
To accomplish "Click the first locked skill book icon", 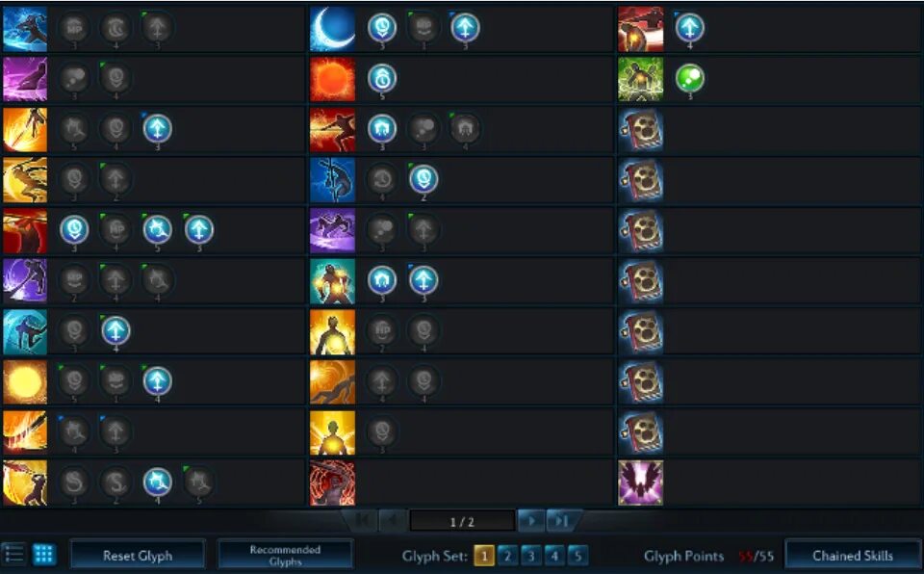I will (641, 130).
